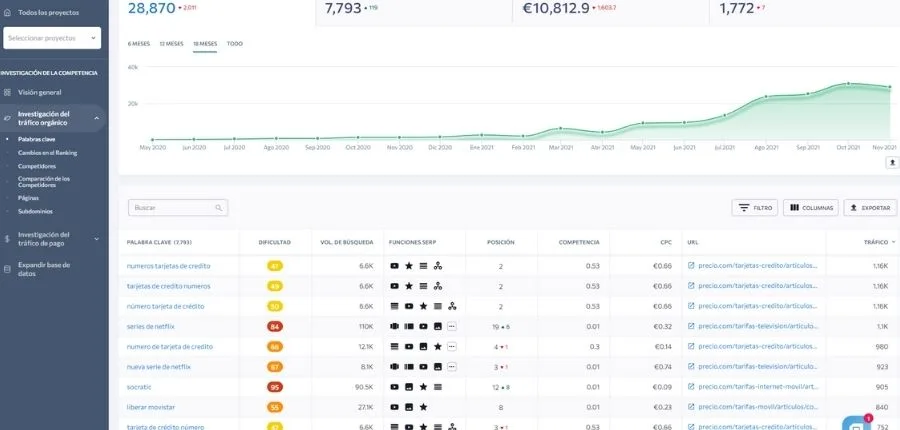Click the Filtro button
Screen dimensions: 900x430
[x=755, y=208]
